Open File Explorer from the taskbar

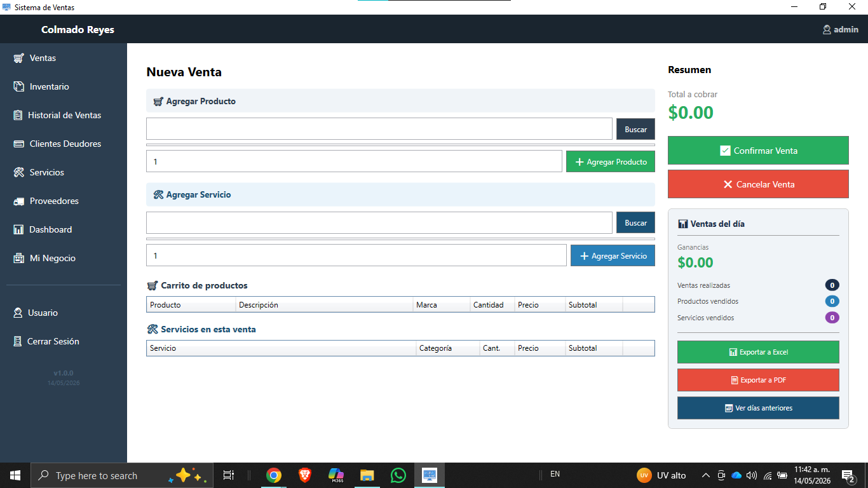(x=367, y=475)
